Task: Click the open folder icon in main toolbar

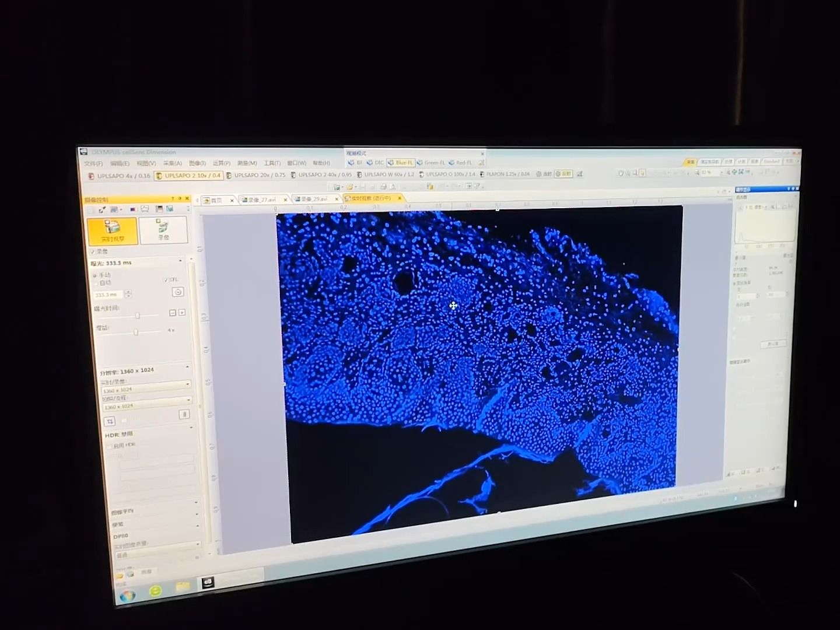Action: coord(349,187)
